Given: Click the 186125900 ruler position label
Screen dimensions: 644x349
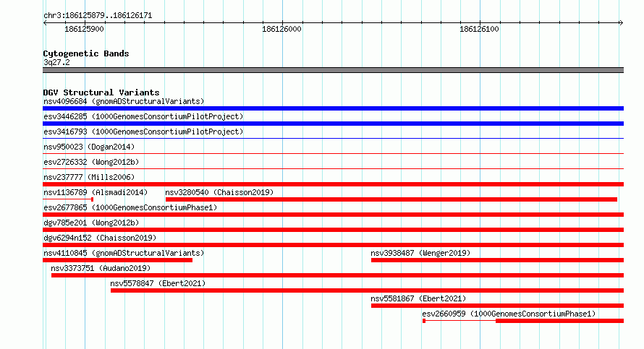Looking at the screenshot, I should point(84,29).
